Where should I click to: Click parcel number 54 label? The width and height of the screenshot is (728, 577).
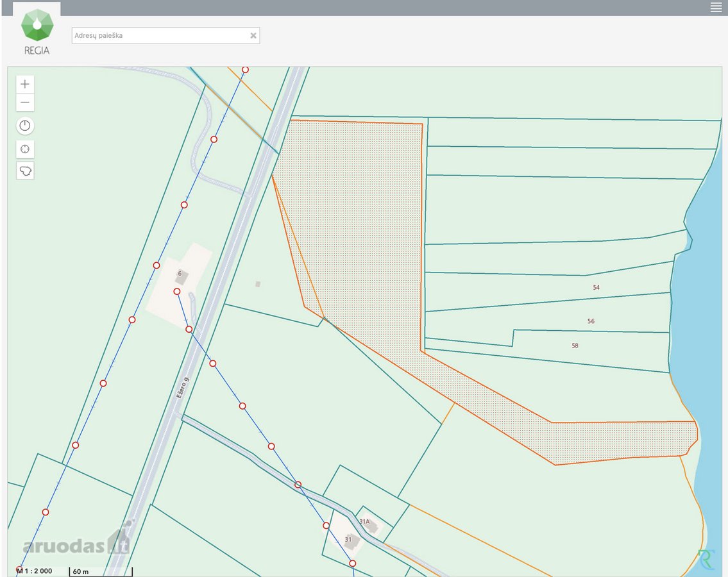tap(596, 287)
